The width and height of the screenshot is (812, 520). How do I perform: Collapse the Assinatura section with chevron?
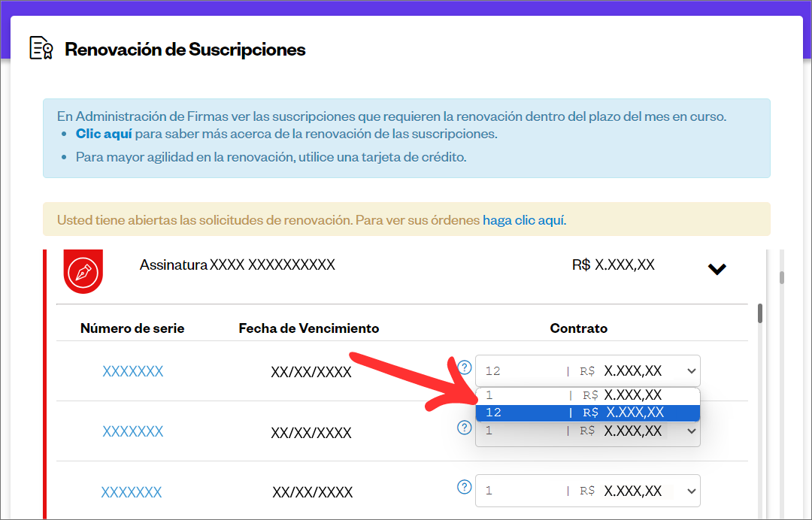[x=717, y=268]
